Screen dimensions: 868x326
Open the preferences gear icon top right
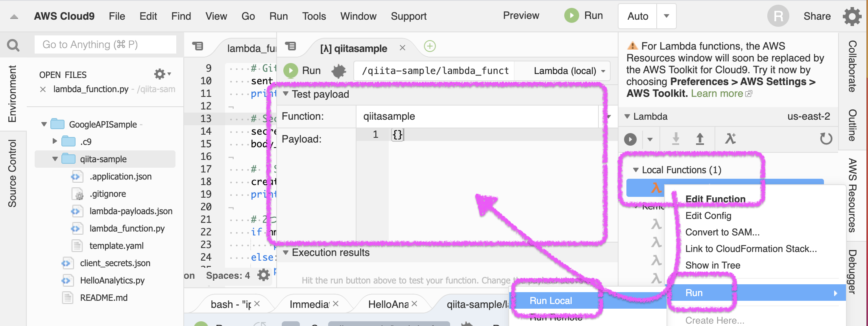852,17
